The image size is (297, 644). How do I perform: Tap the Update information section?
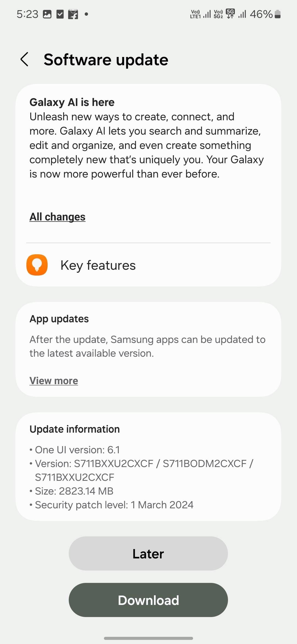coord(148,468)
